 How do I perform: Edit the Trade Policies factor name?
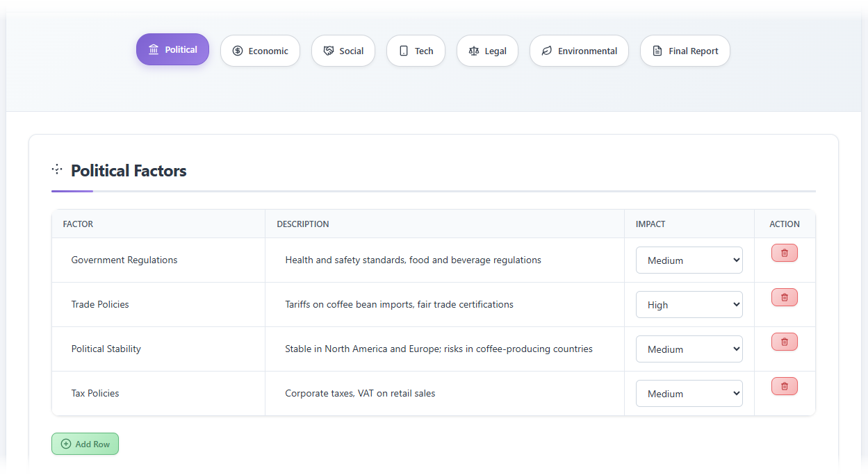(100, 305)
